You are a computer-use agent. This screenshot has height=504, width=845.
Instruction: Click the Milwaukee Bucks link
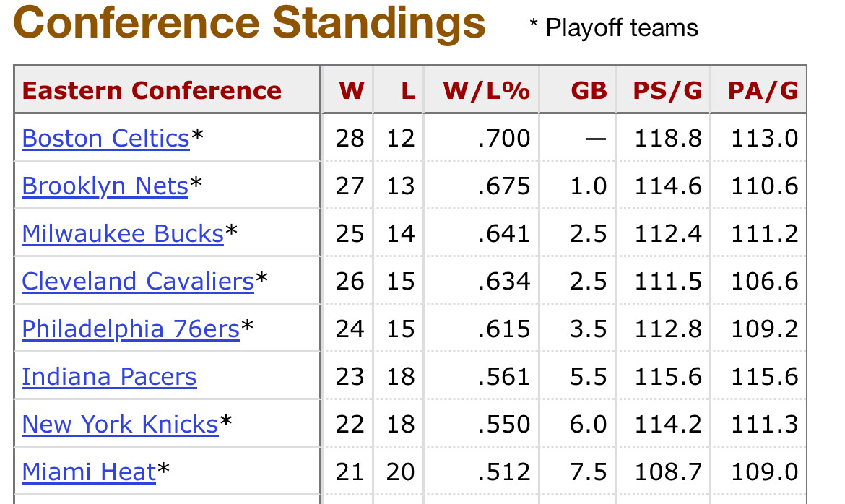click(x=123, y=234)
